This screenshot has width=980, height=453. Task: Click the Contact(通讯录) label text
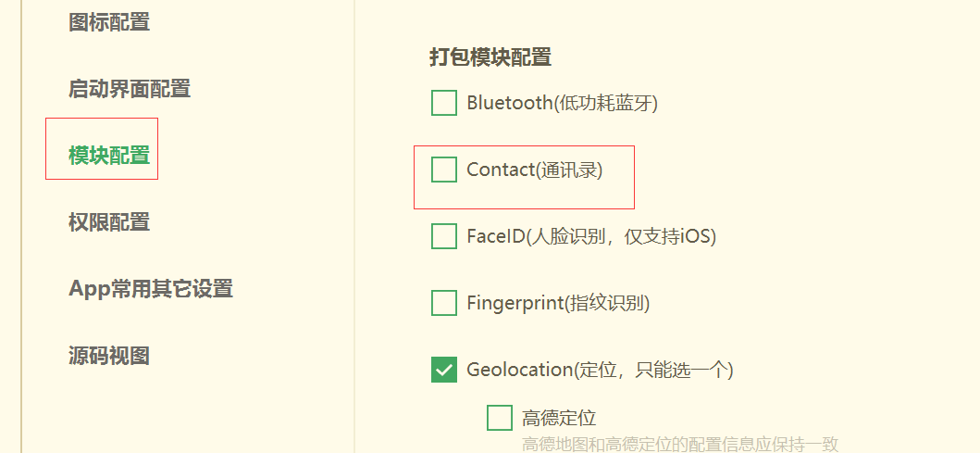pyautogui.click(x=534, y=170)
